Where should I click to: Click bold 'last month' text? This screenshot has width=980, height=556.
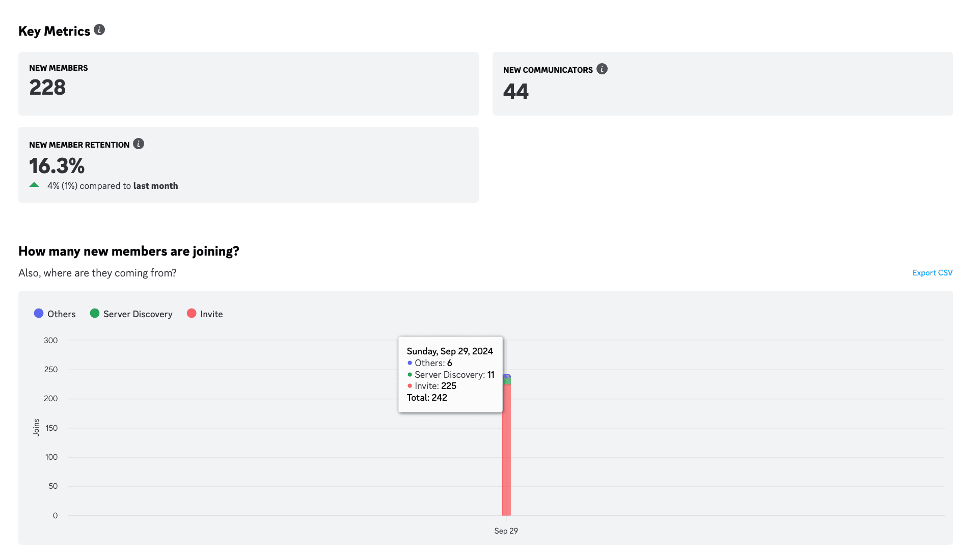click(x=155, y=186)
